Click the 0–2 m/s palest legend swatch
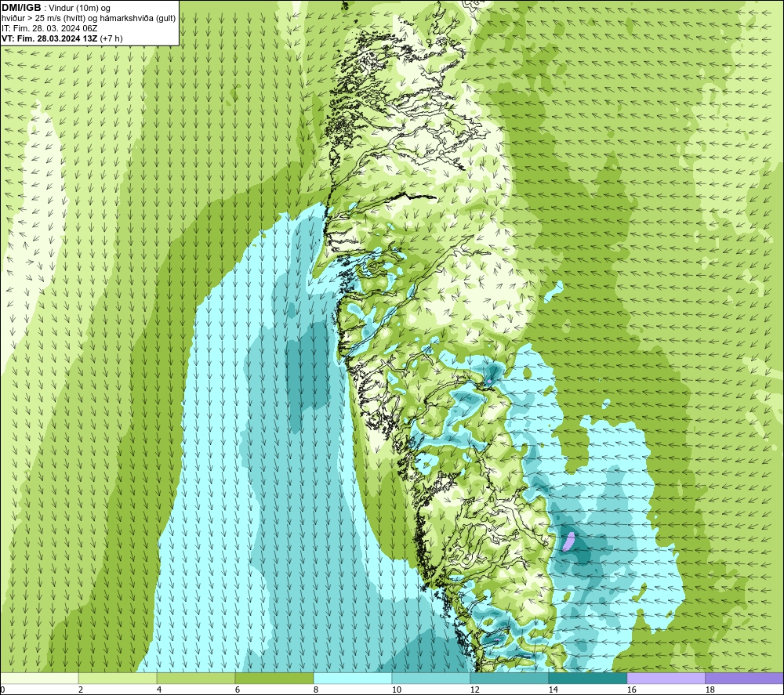784x695 pixels. click(x=39, y=678)
